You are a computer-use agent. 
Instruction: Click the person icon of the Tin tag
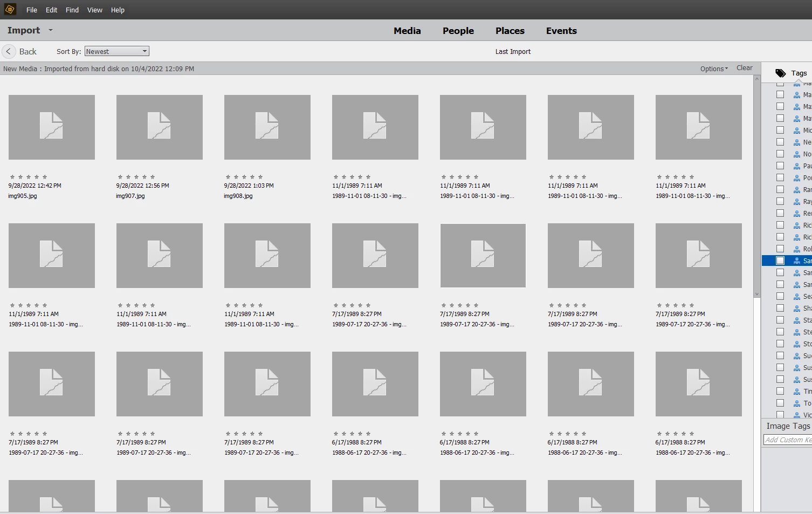tap(797, 392)
